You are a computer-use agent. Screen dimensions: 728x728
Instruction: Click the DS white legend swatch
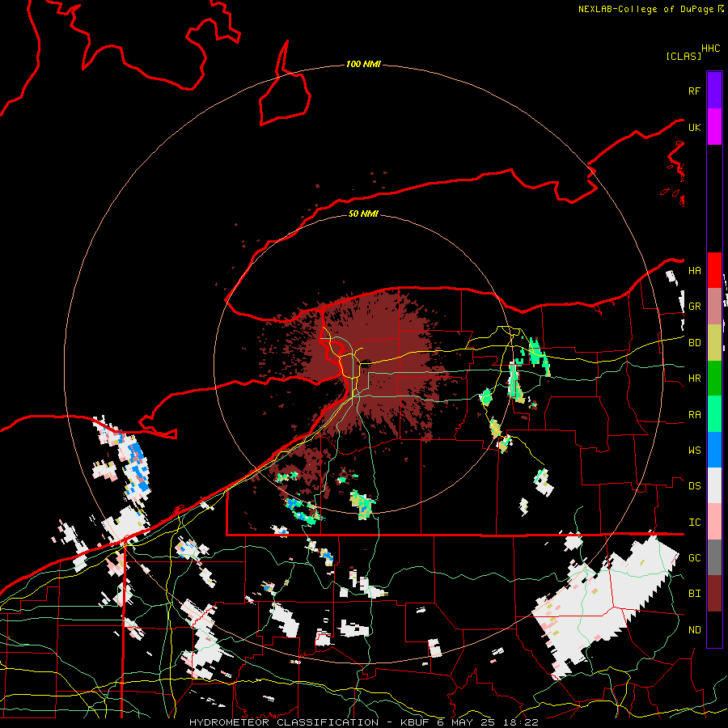click(714, 485)
